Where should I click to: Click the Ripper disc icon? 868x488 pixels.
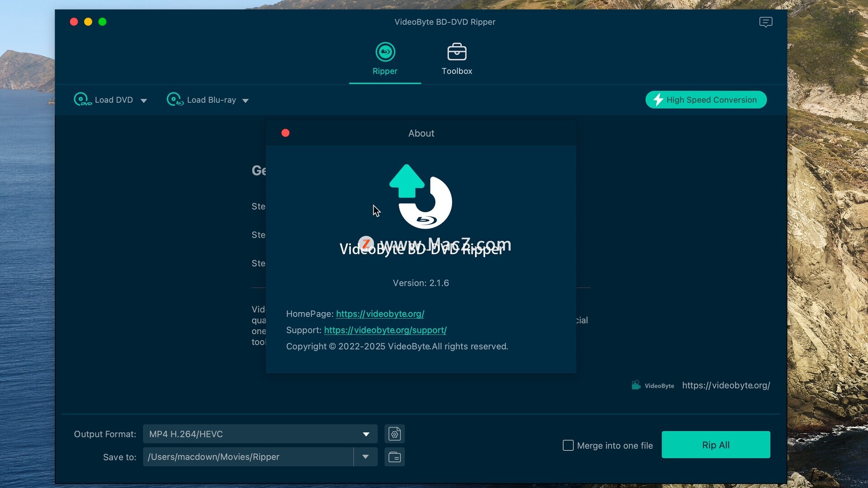pos(385,52)
